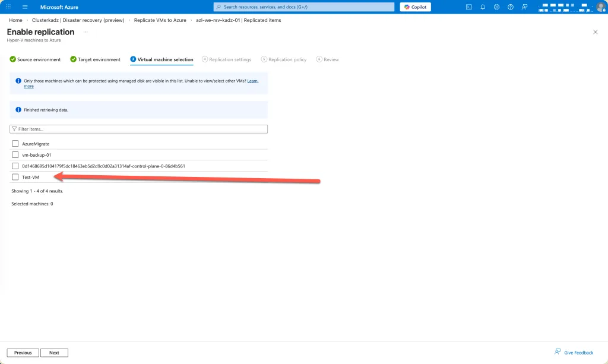The height and width of the screenshot is (364, 608).
Task: Select the AzureMigrate checkbox
Action: 15,144
